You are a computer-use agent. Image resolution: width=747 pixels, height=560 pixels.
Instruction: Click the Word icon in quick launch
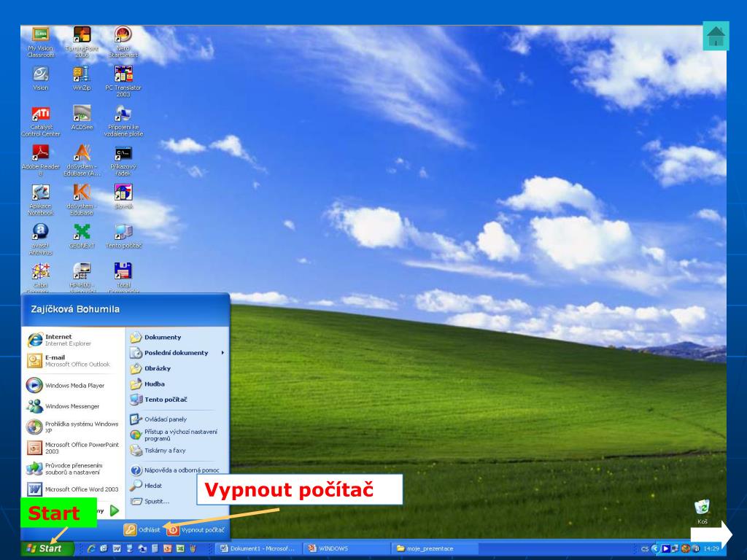(117, 548)
